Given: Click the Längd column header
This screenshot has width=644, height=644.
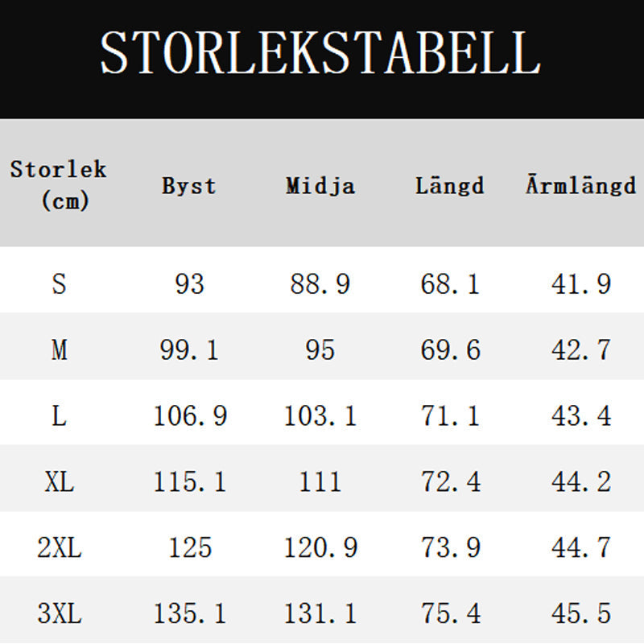Looking at the screenshot, I should [450, 186].
